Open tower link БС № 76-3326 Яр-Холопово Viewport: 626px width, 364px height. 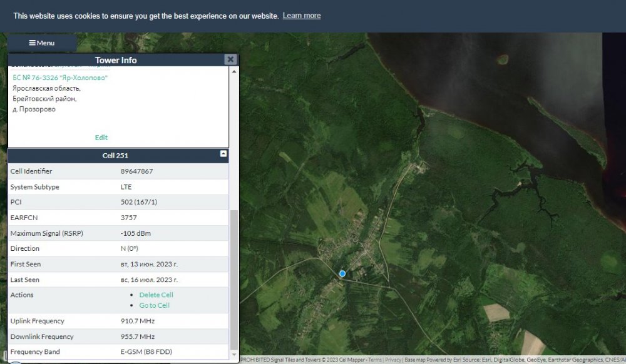[60, 78]
